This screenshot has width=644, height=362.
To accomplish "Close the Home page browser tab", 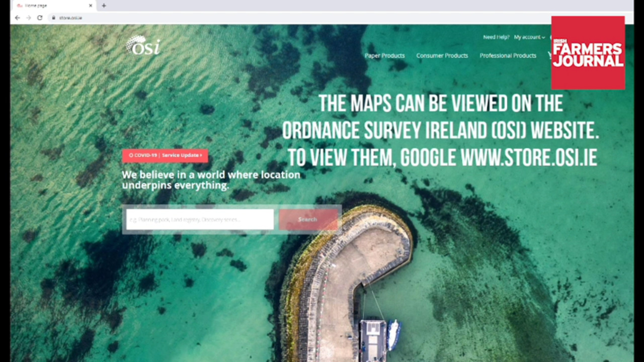I will tap(91, 6).
